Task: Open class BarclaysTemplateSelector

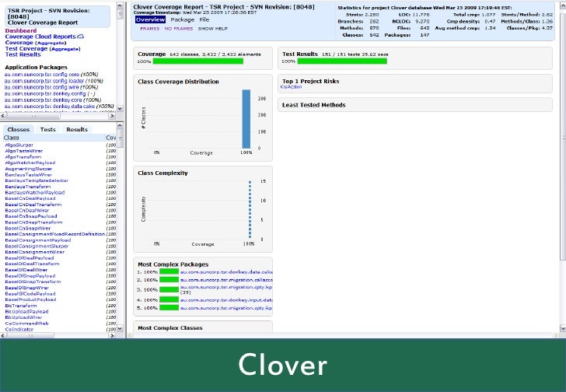Action: [37, 180]
